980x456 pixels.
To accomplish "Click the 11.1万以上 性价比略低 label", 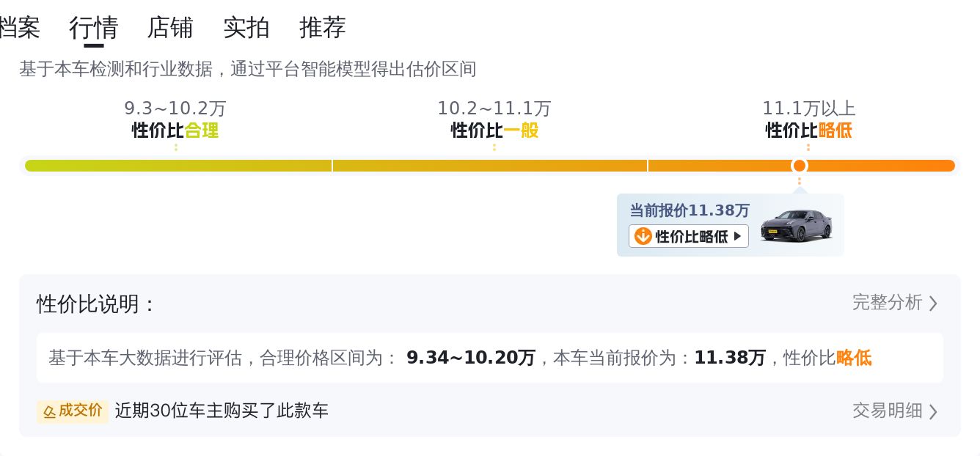I will point(809,119).
